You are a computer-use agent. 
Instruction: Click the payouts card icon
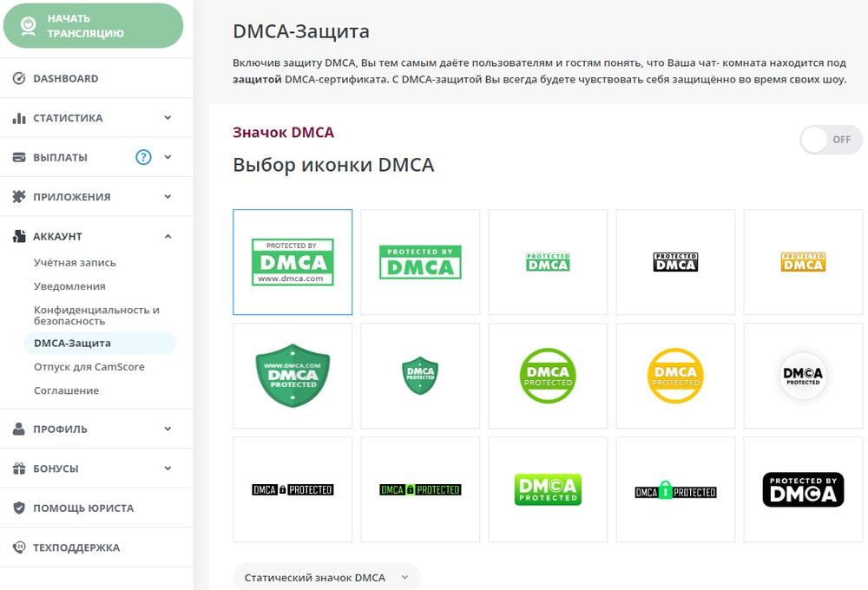click(19, 157)
